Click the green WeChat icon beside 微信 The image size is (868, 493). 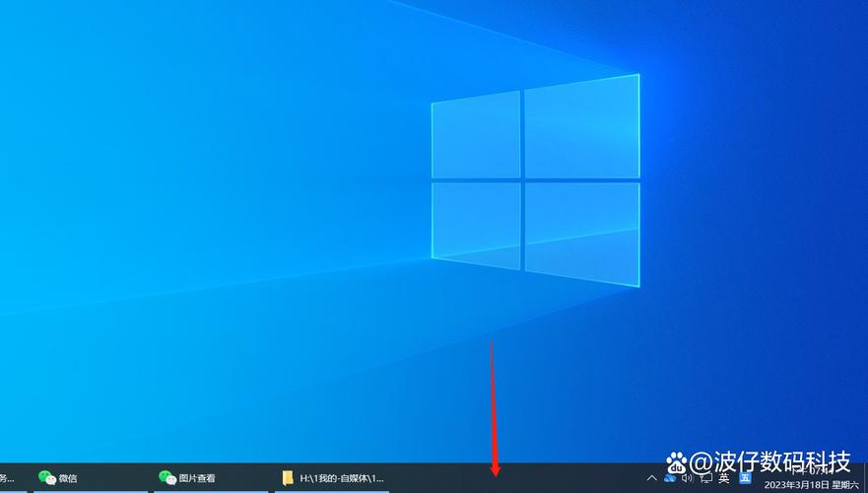tap(46, 478)
